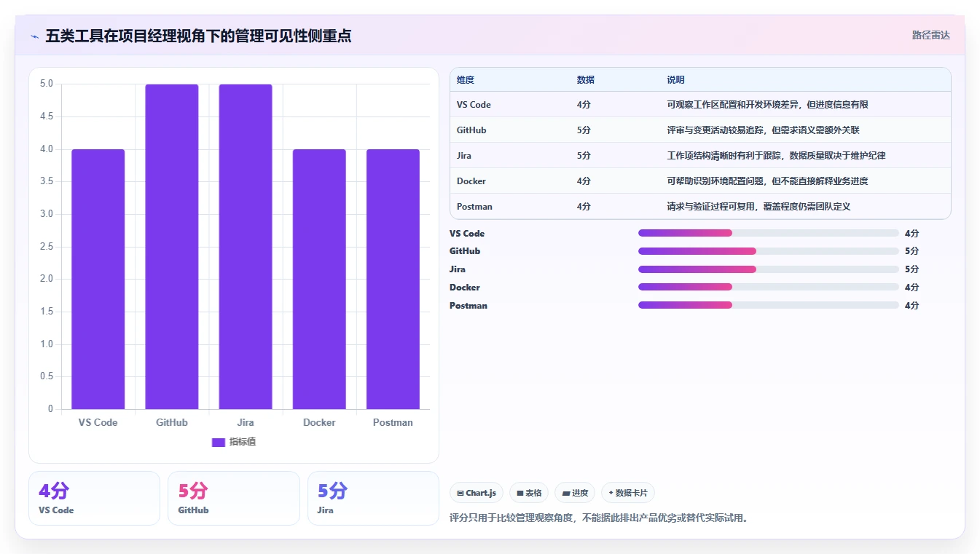Click the 表格 tag chip

(x=529, y=493)
